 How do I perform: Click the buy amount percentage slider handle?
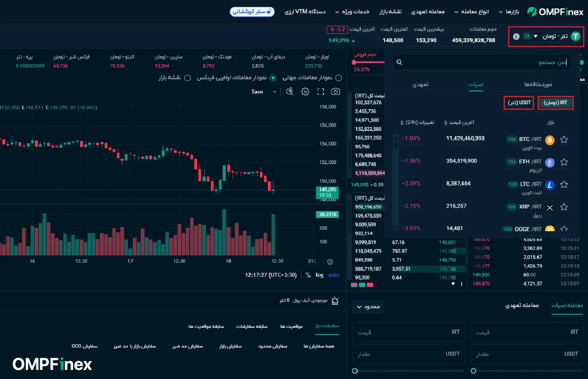473,371
